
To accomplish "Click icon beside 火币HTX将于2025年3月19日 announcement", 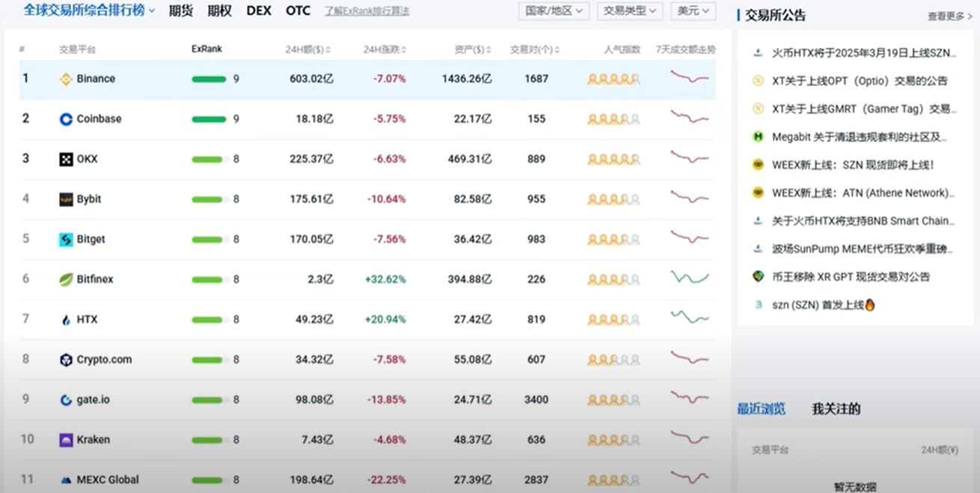I will [758, 53].
